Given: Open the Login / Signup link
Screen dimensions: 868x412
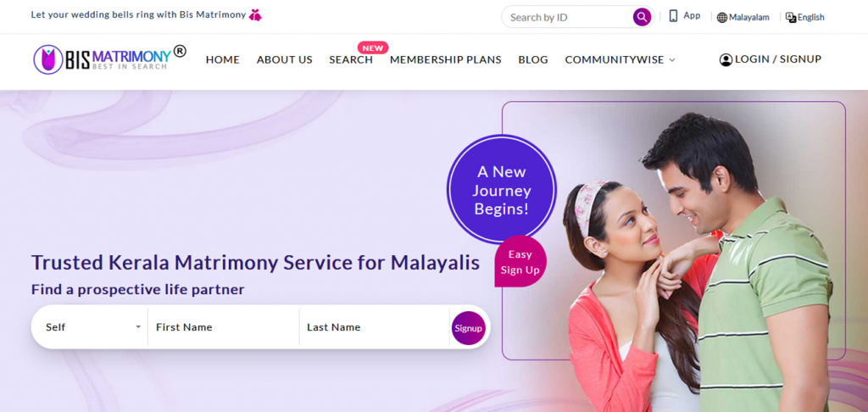Looking at the screenshot, I should click(x=778, y=59).
